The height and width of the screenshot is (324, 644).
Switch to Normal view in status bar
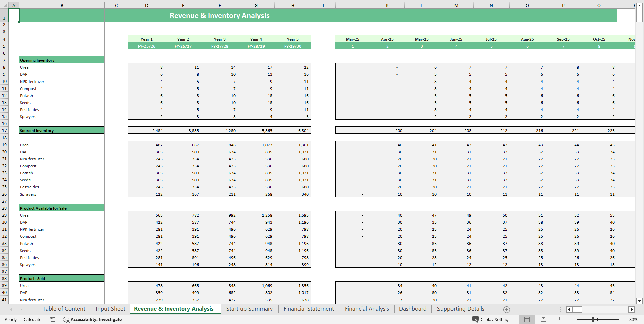[x=527, y=319]
